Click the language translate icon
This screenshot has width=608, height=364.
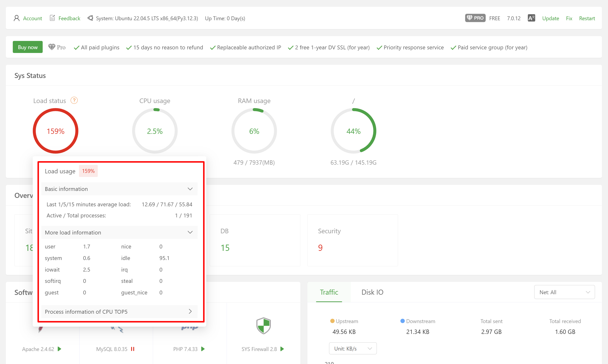[531, 18]
